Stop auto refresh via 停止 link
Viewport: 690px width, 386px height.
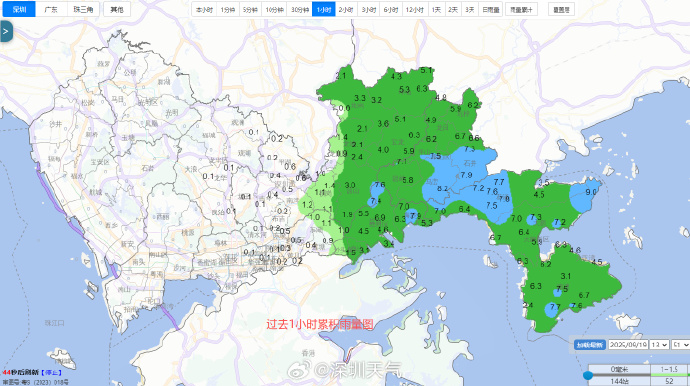pyautogui.click(x=51, y=373)
